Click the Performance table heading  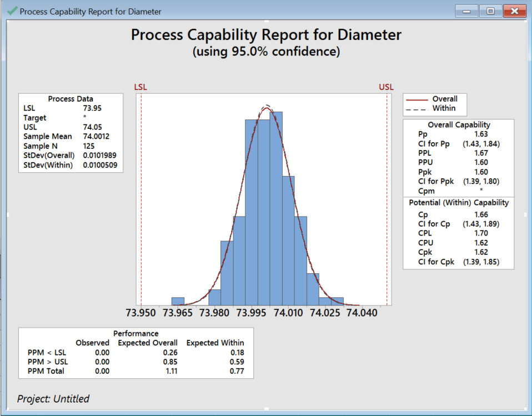coord(136,333)
